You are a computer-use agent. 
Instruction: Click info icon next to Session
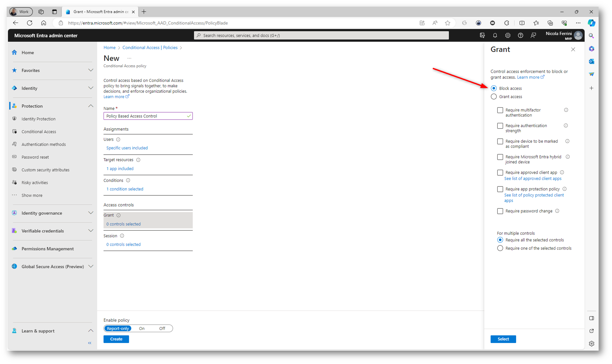click(x=122, y=236)
